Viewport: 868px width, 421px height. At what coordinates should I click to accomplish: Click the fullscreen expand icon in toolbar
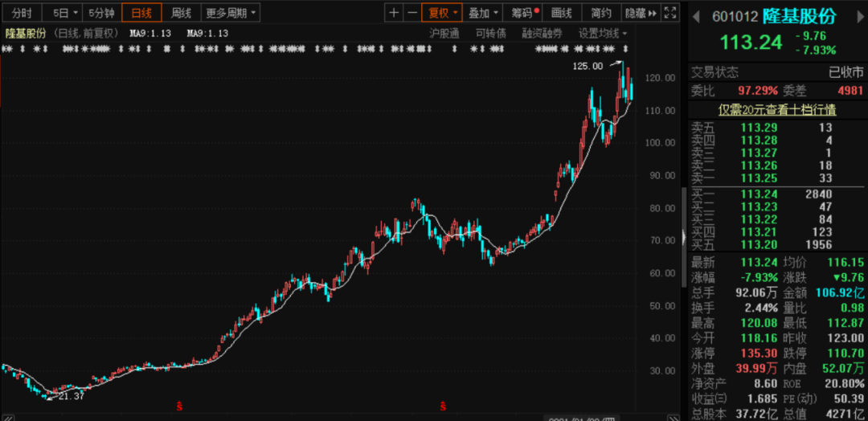(x=672, y=13)
